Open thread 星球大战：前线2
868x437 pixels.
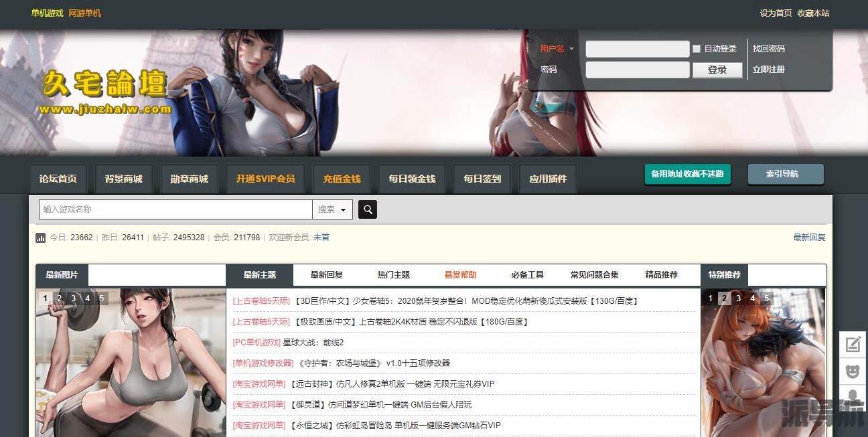313,343
